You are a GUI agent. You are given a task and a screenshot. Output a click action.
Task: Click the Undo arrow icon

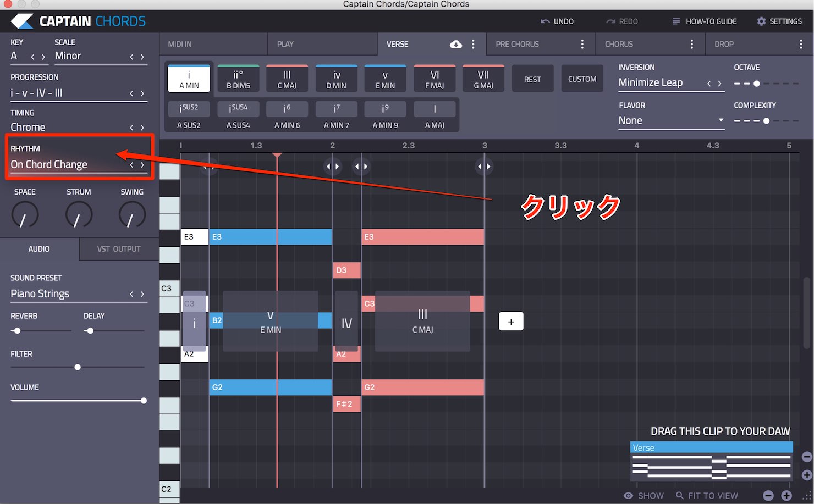click(x=545, y=21)
